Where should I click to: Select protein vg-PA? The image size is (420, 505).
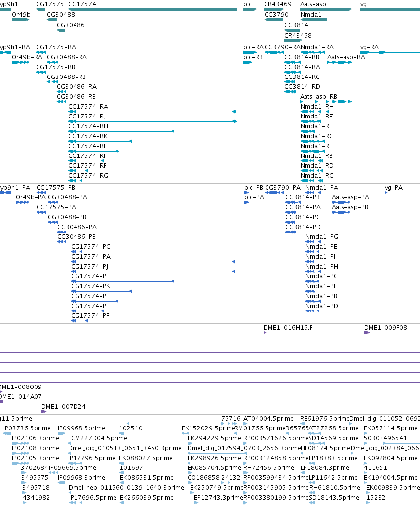pos(403,193)
